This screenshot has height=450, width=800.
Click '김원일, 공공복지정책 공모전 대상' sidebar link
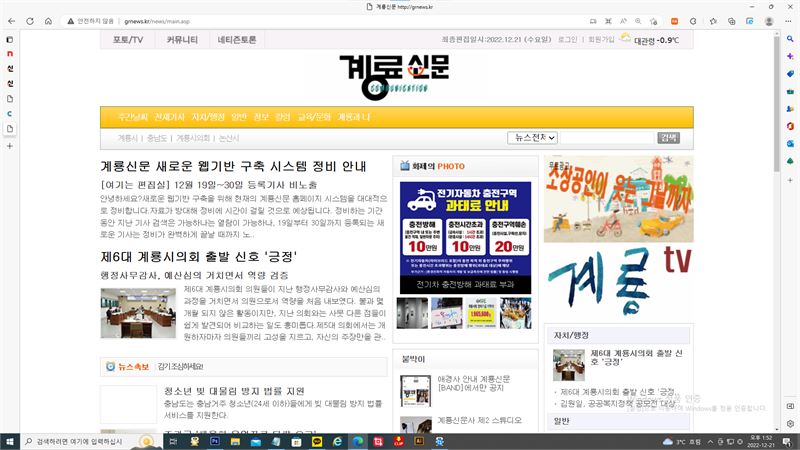tap(617, 404)
